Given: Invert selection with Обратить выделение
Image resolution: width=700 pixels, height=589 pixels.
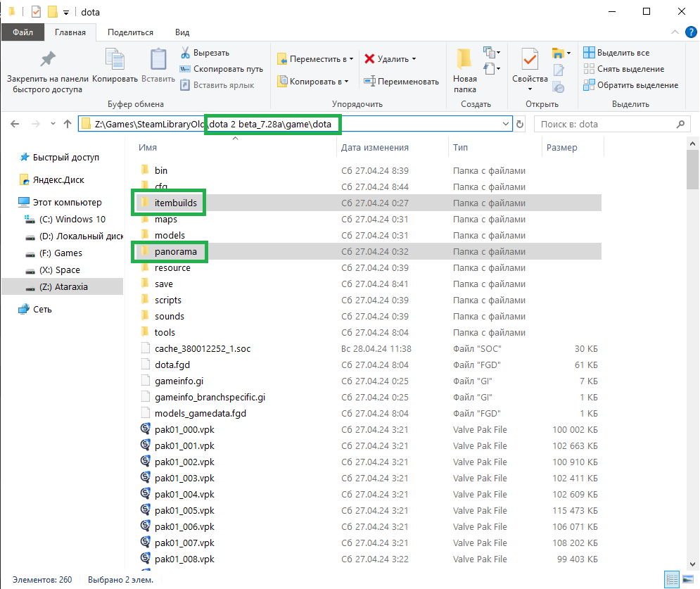Looking at the screenshot, I should [x=631, y=85].
